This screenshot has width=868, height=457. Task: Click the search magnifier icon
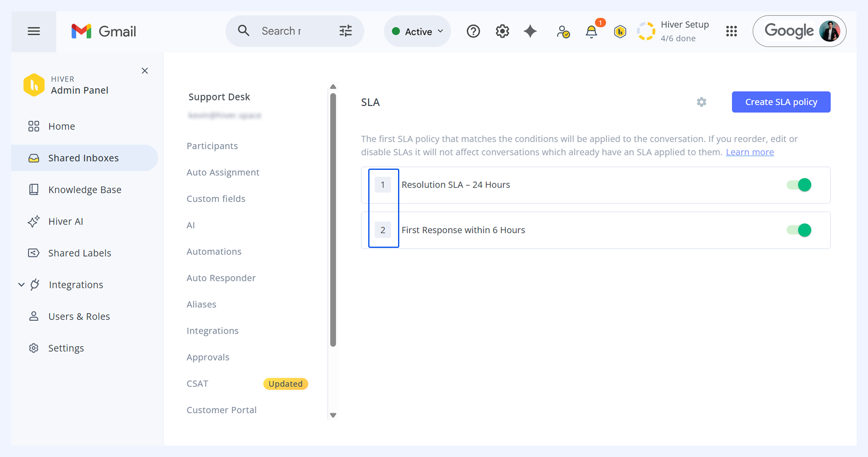(244, 31)
